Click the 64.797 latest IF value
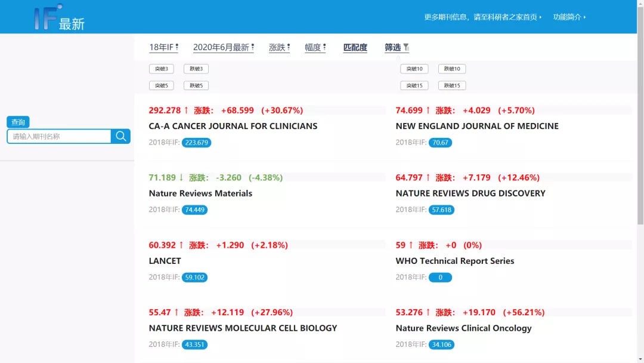 (x=409, y=177)
